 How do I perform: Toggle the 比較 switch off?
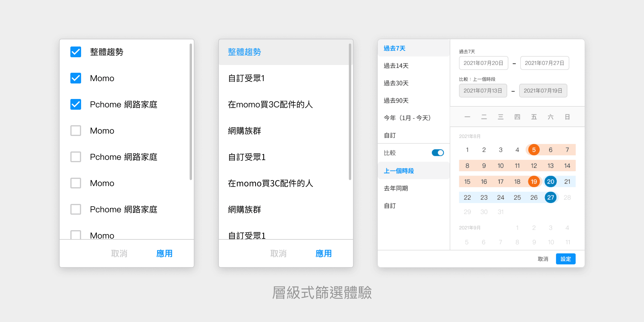[438, 153]
